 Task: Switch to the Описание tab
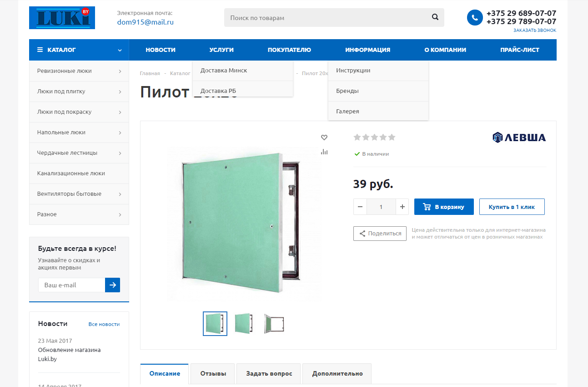tap(165, 373)
